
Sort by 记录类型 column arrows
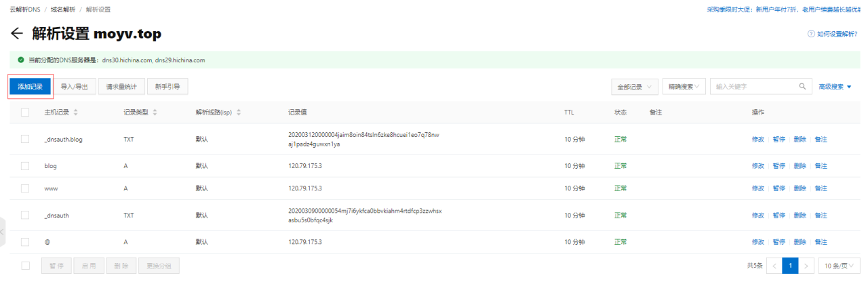coord(155,113)
